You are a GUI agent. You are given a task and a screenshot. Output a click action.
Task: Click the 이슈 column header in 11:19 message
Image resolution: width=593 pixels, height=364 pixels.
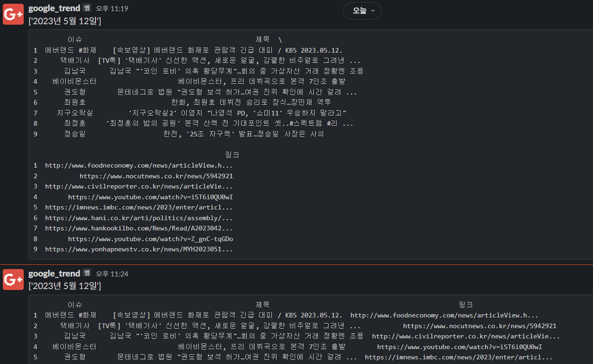[75, 40]
